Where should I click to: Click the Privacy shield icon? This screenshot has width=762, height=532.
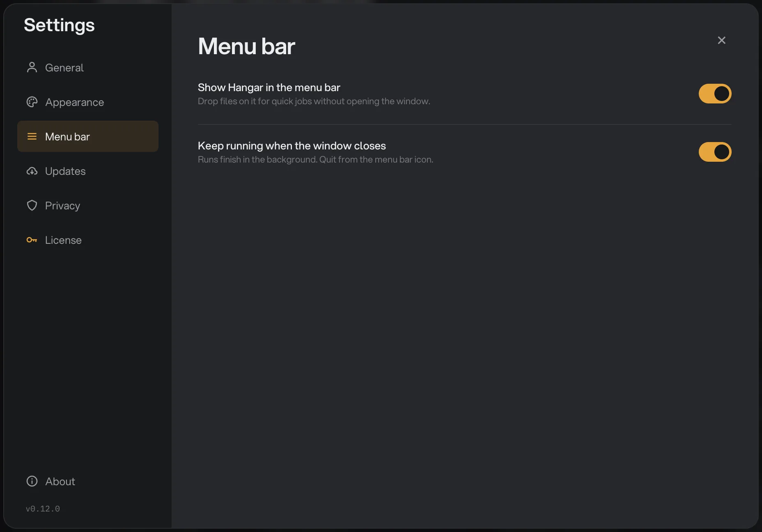32,205
